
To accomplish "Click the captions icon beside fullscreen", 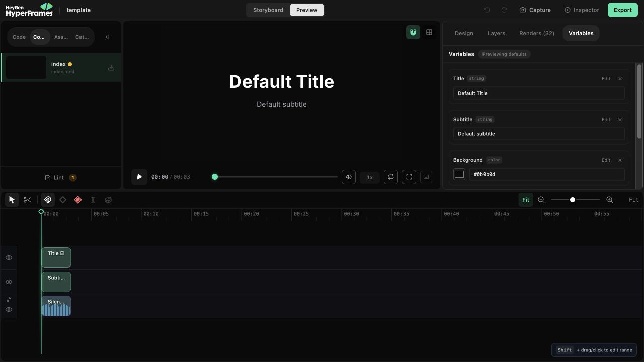I will point(426,177).
